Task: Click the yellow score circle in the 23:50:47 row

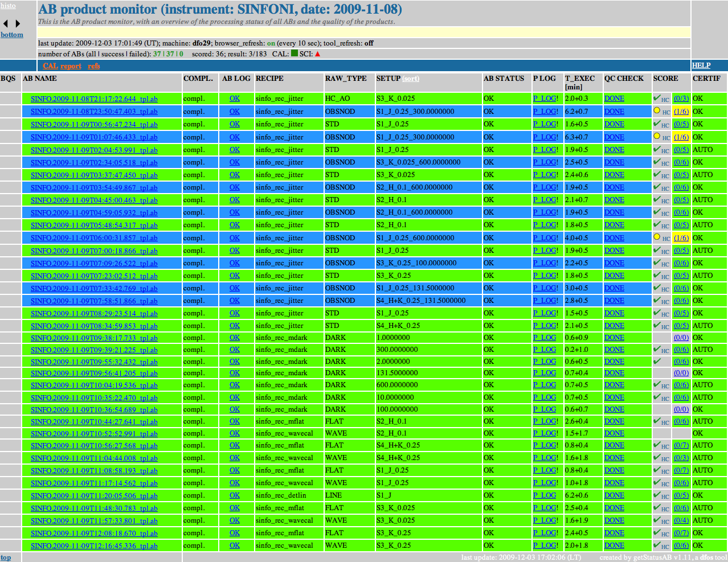Action: click(657, 111)
